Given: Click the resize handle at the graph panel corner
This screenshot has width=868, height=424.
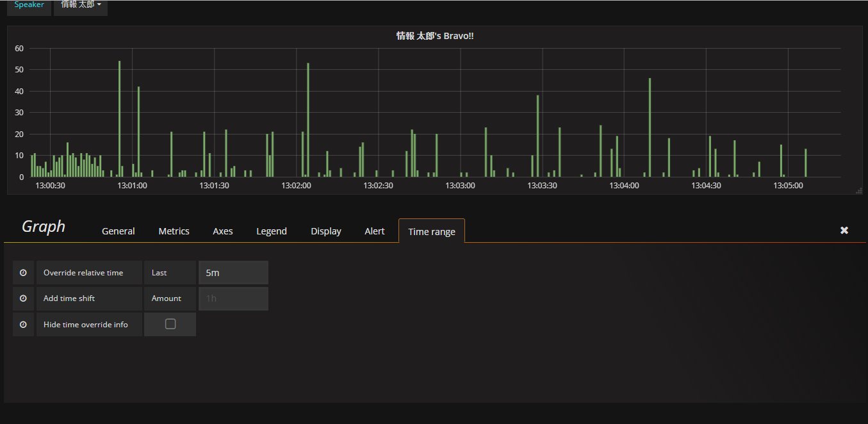Looking at the screenshot, I should [x=859, y=191].
